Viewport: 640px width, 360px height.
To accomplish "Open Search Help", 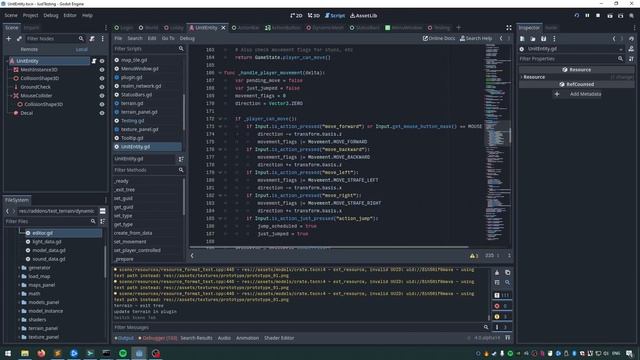I will [x=476, y=38].
